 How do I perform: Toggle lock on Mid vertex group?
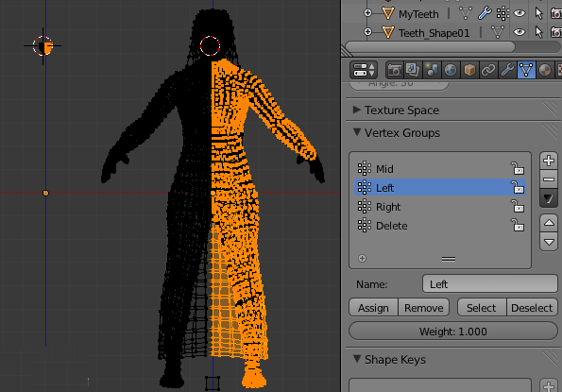(x=518, y=168)
